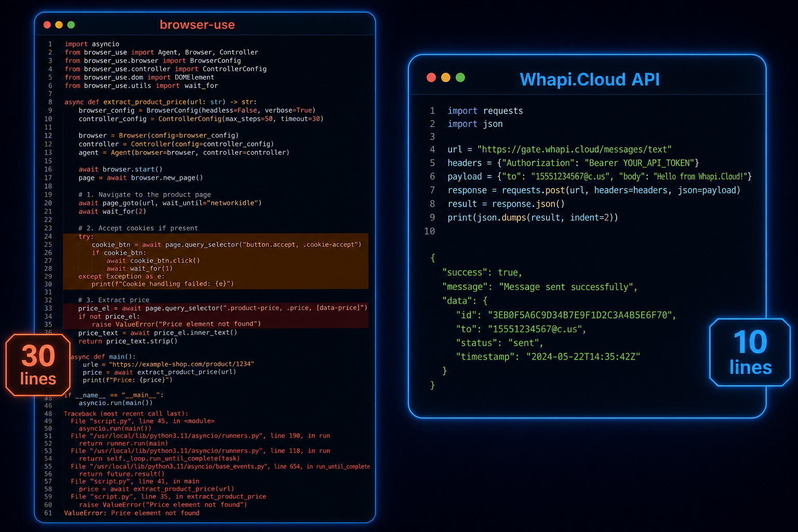Click the "if not price_el:" line
The width and height of the screenshot is (798, 532).
[109, 316]
